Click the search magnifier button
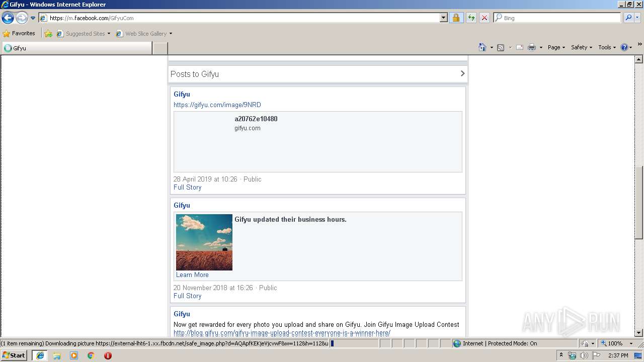 pos(628,18)
